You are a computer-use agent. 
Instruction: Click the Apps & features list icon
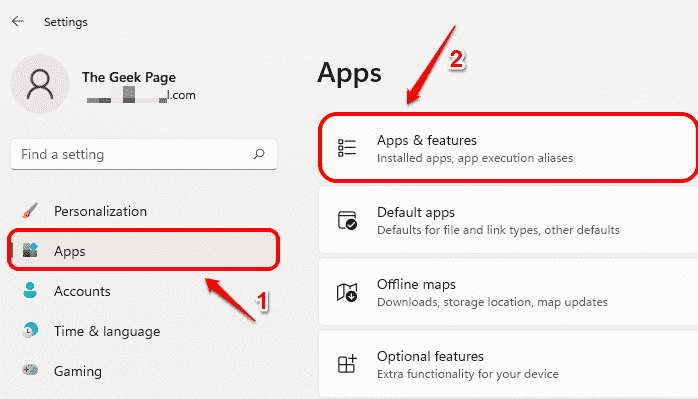(x=347, y=148)
